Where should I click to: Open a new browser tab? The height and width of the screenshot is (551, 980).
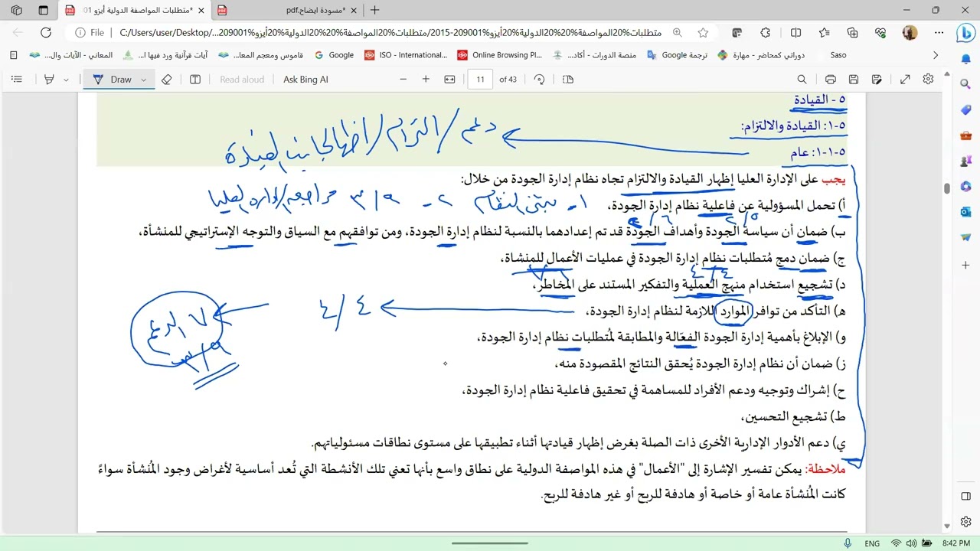tap(375, 10)
